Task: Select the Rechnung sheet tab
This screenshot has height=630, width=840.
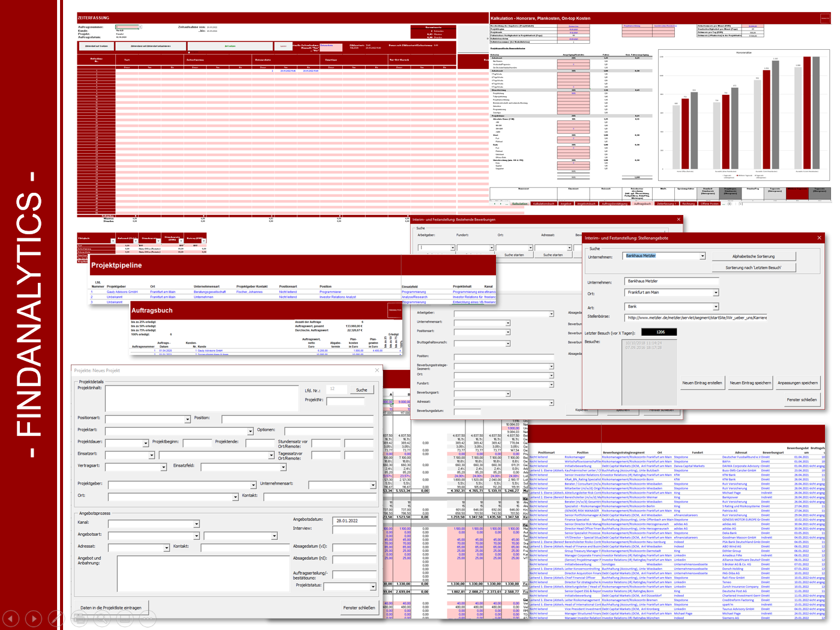Action: [x=688, y=204]
